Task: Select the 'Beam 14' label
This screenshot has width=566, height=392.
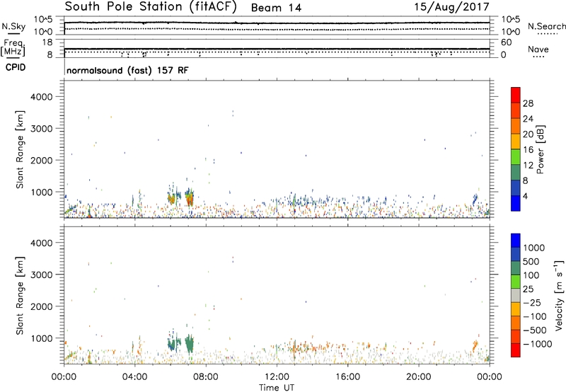Action: pyautogui.click(x=276, y=8)
